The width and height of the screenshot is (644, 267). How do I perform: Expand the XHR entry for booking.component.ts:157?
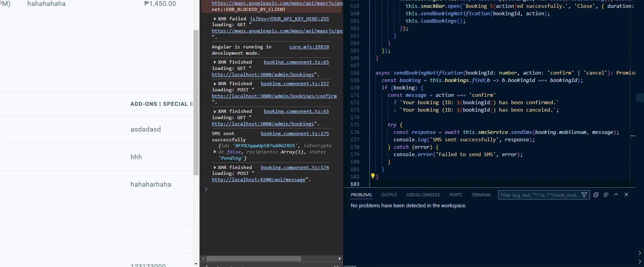pos(215,84)
